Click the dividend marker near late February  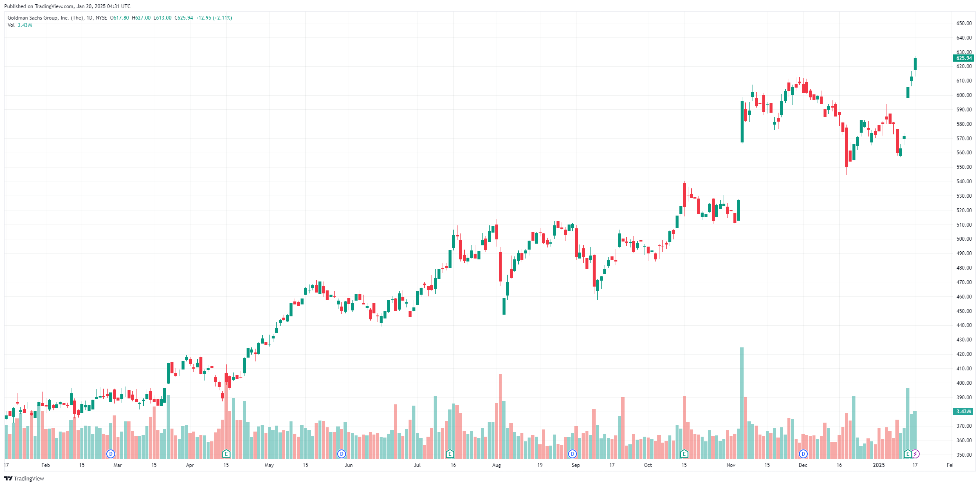(111, 454)
